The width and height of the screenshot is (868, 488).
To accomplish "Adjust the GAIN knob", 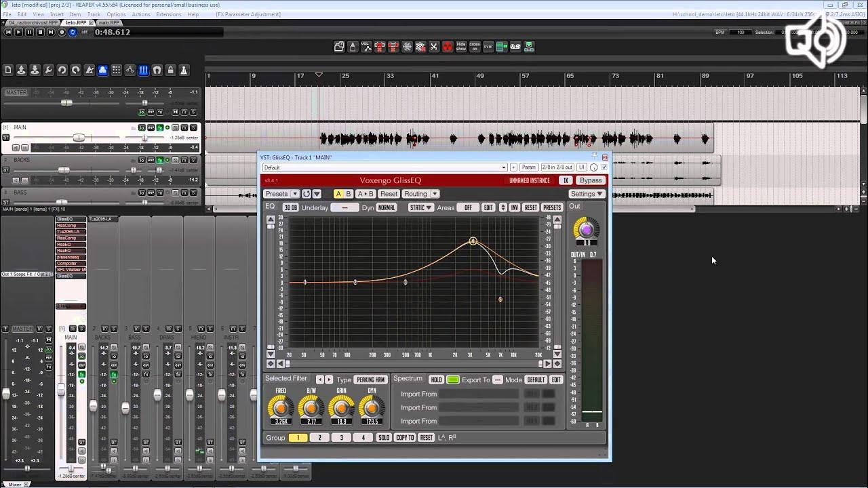I will pyautogui.click(x=341, y=407).
